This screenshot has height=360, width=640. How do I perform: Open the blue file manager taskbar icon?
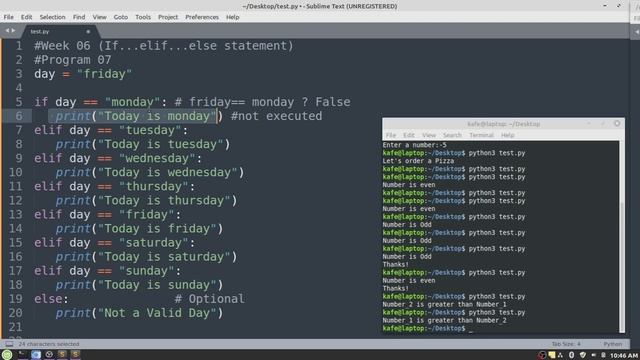pos(36,355)
